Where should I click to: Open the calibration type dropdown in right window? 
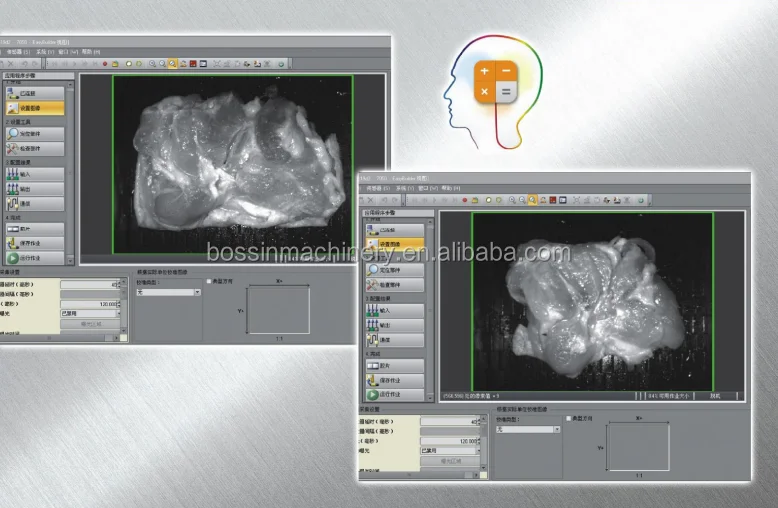point(528,430)
